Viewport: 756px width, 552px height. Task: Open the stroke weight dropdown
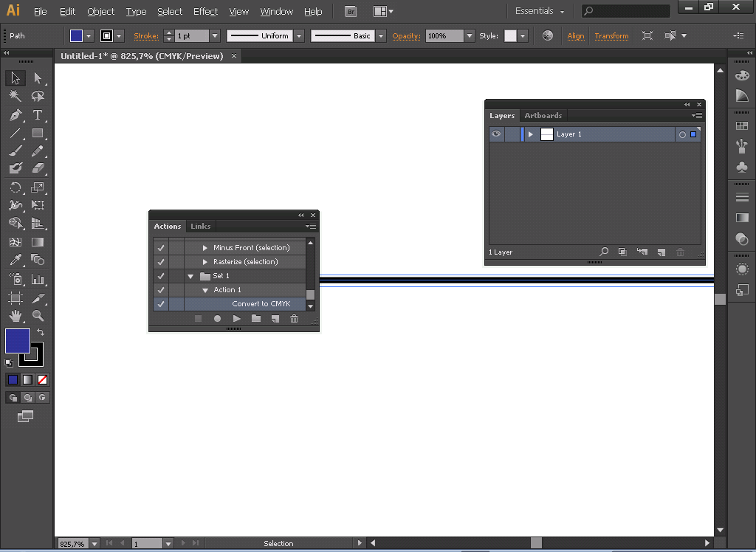pos(215,35)
